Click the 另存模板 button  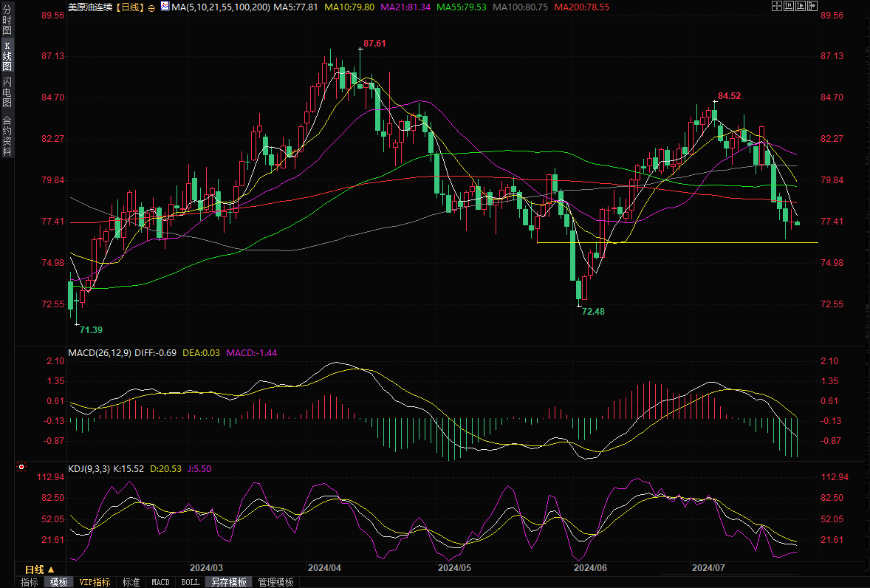pyautogui.click(x=229, y=582)
